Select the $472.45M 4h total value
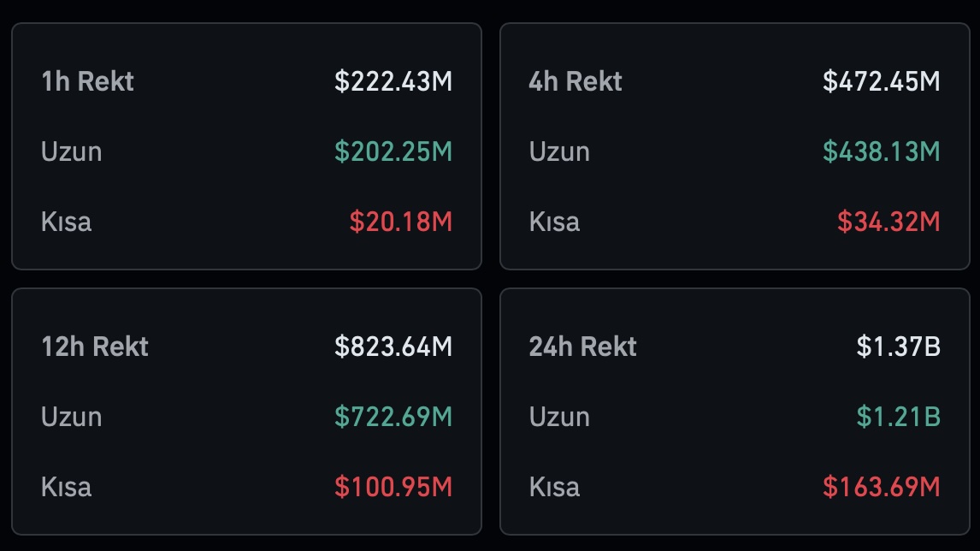980x551 pixels. [882, 81]
